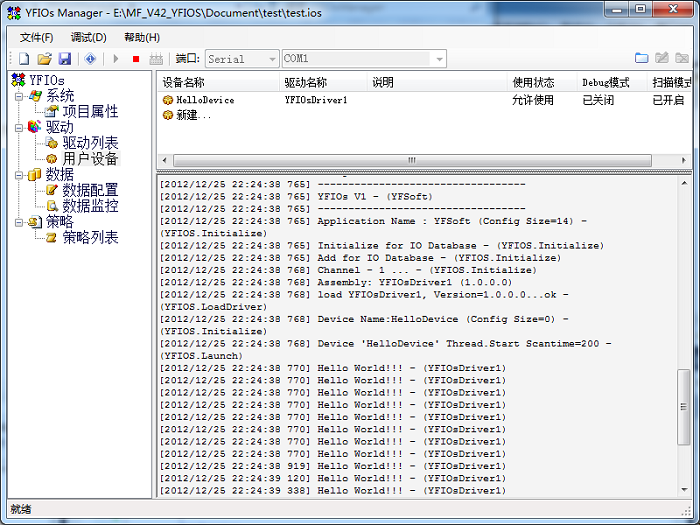
Task: Click 允许使用 status cell
Action: pos(533,100)
